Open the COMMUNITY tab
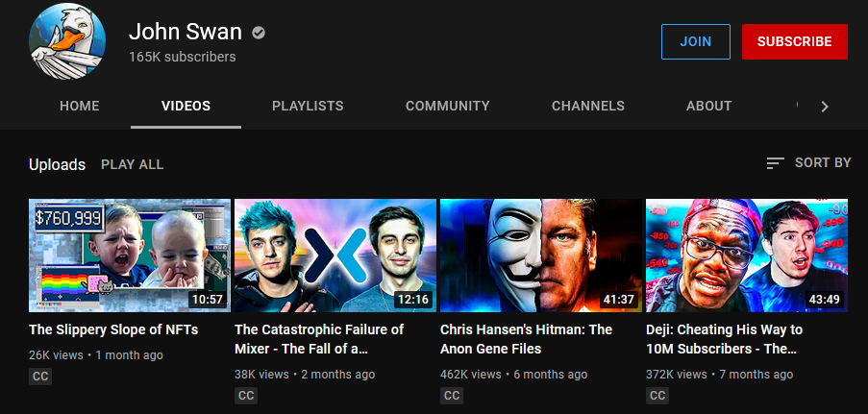The image size is (868, 414). coord(447,107)
